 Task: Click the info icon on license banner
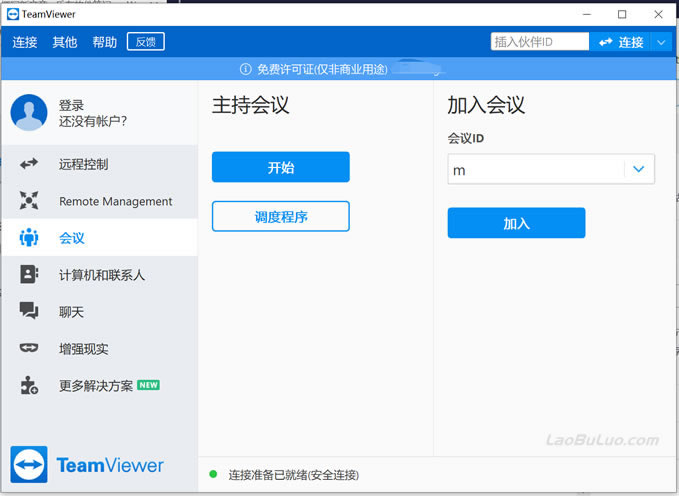click(x=246, y=69)
